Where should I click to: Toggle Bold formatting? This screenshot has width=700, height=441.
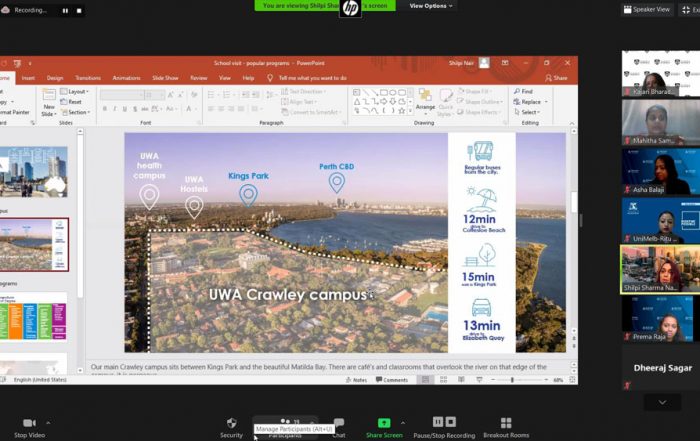(x=105, y=109)
